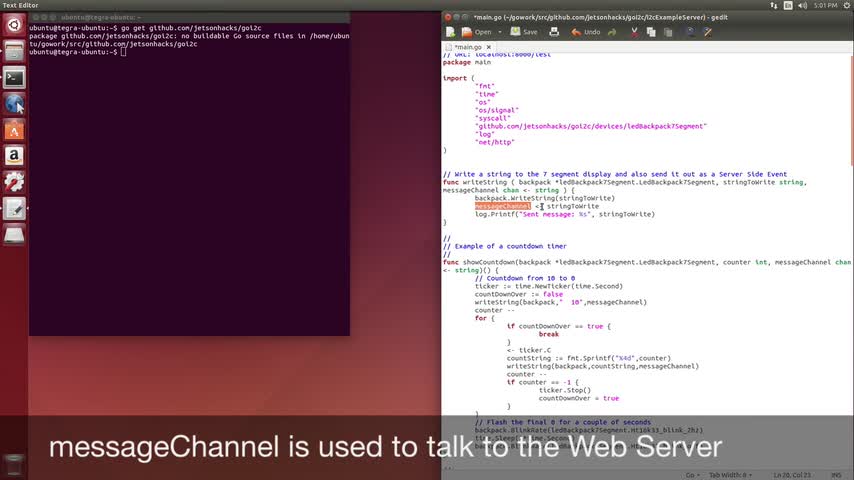854x480 pixels.
Task: Open the Amazon launcher icon
Action: tap(14, 156)
